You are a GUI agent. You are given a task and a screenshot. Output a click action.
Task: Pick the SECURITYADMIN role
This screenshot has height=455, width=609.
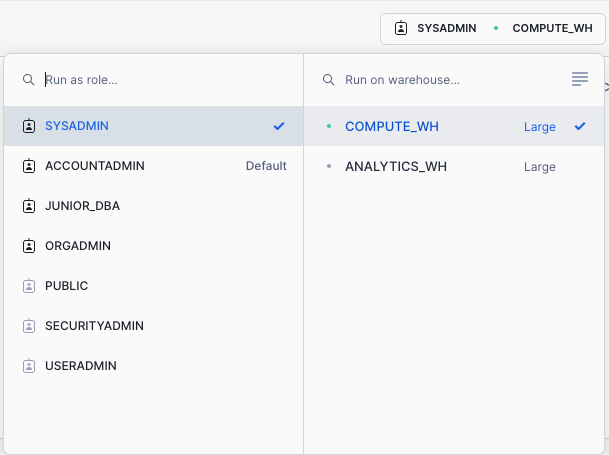point(95,326)
